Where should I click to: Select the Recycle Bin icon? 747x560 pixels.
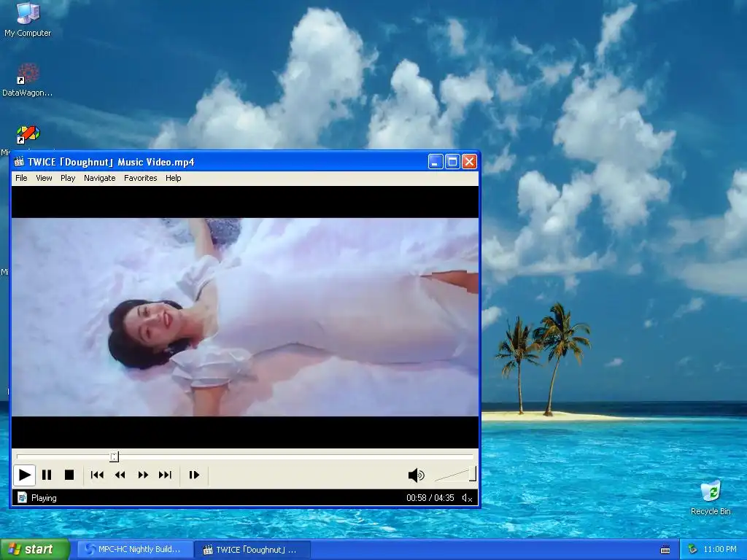click(711, 498)
